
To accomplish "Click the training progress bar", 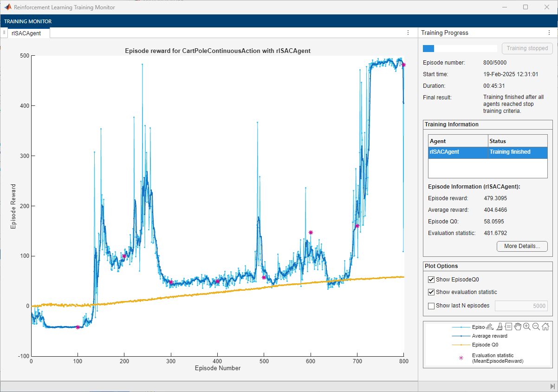I will [x=460, y=48].
